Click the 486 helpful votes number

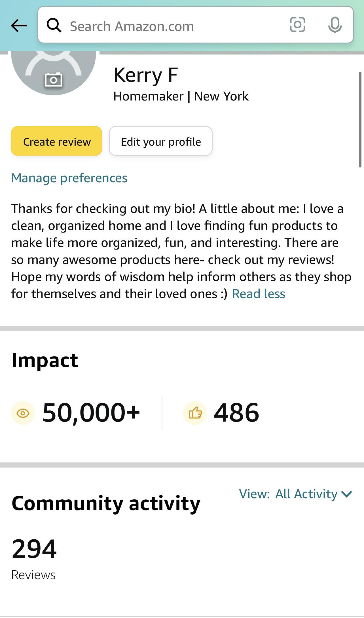click(x=236, y=412)
